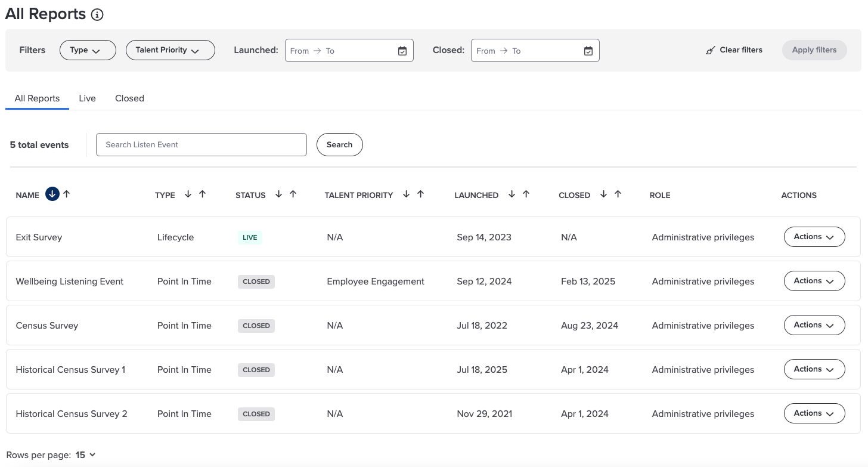
Task: Open Historical Census Survey 2 name
Action: (72, 414)
